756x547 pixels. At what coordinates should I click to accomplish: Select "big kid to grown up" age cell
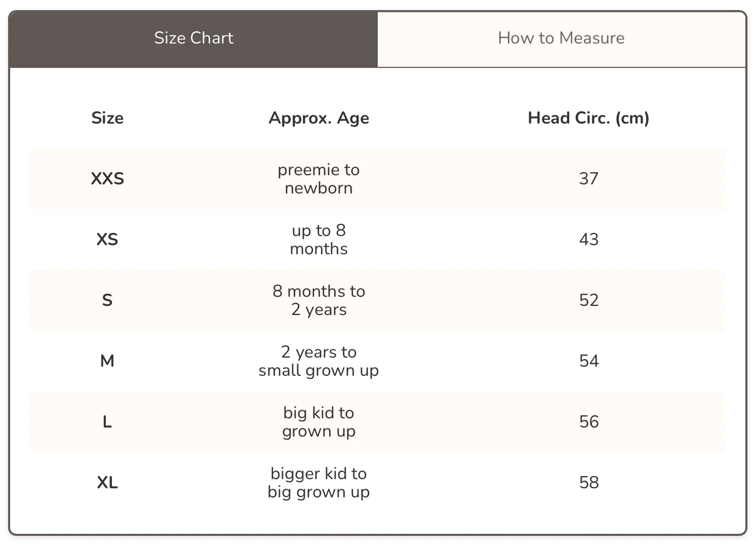pyautogui.click(x=319, y=421)
